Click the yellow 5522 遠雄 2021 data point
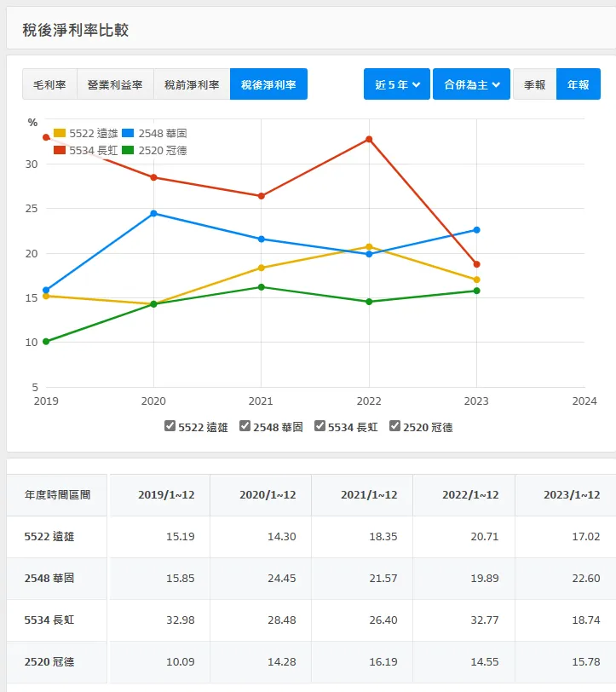Screen dimensions: 616x692 [x=262, y=268]
